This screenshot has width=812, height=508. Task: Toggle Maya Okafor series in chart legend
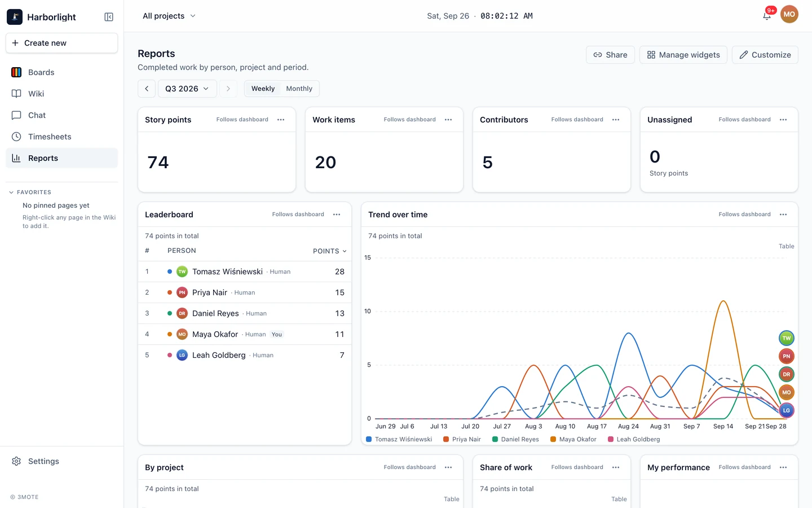(573, 439)
